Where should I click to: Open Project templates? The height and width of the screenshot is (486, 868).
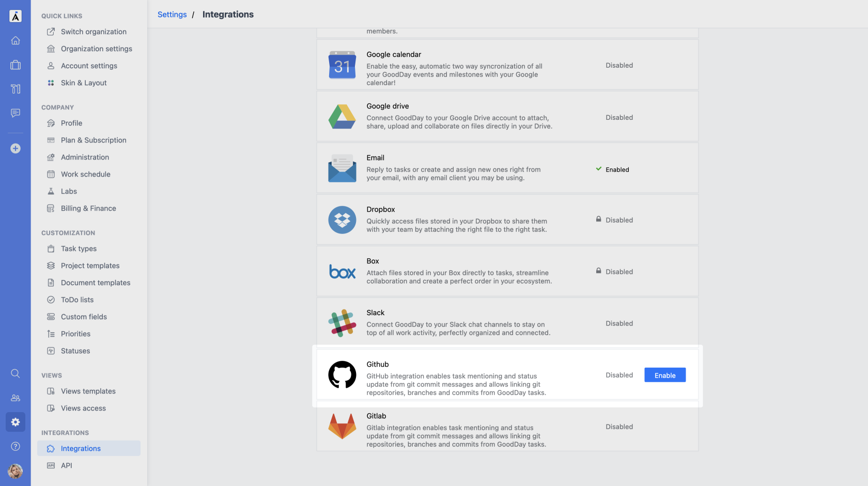tap(89, 265)
